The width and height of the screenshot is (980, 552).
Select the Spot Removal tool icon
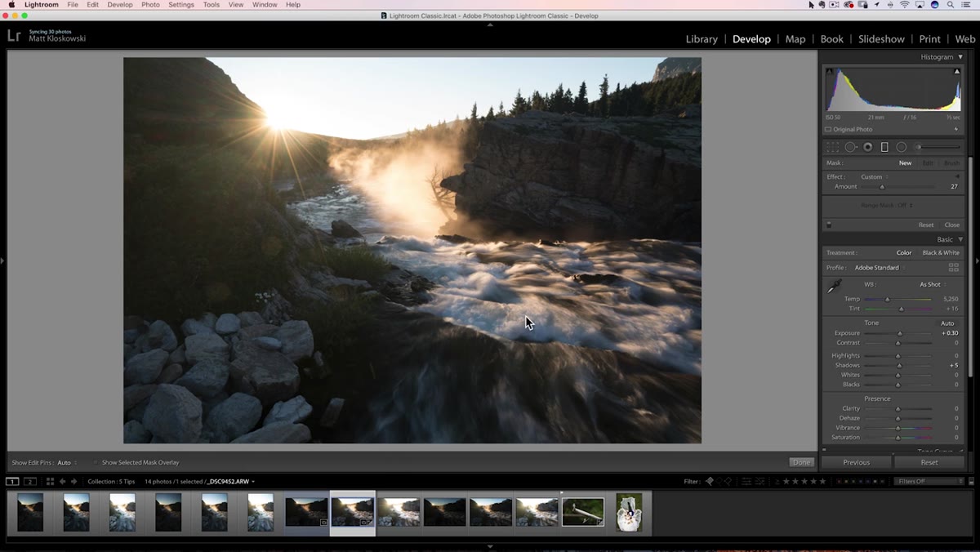850,147
